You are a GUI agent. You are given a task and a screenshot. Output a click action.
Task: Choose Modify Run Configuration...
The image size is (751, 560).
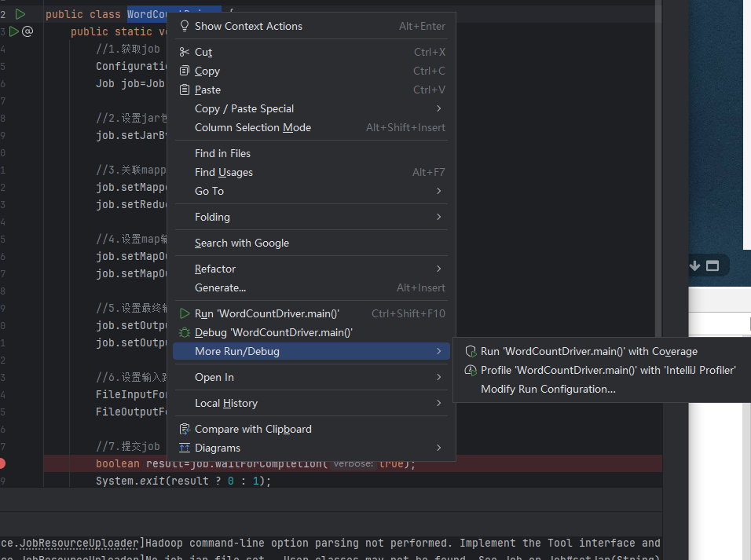point(602,389)
